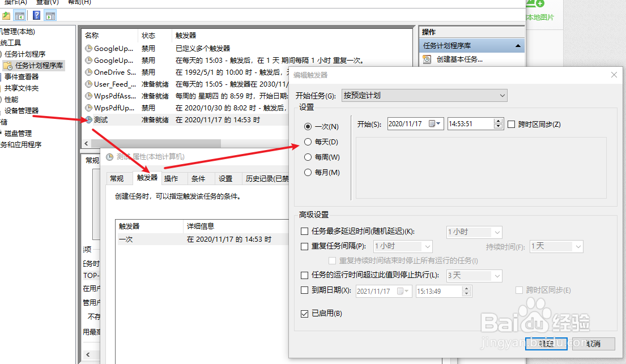Uncheck the 已启用(B) checkbox
626x364 pixels.
tap(305, 313)
